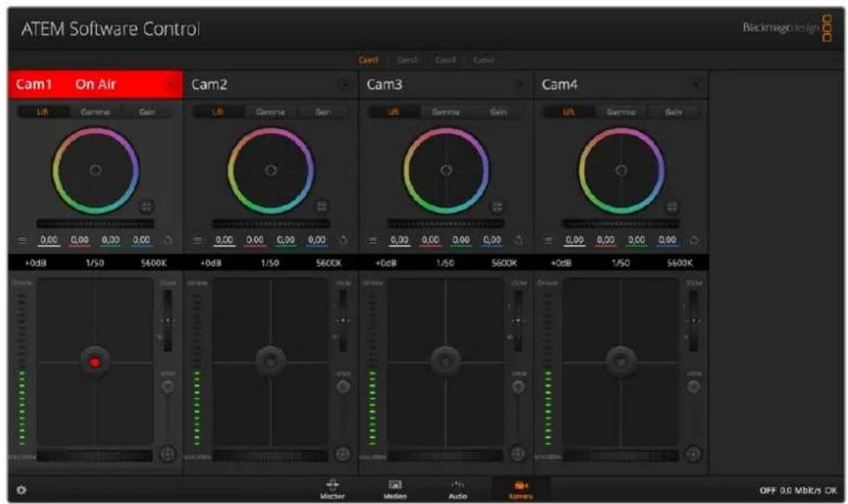Trigger Cam1 auto focus round button
The height and width of the screenshot is (504, 848).
168,454
